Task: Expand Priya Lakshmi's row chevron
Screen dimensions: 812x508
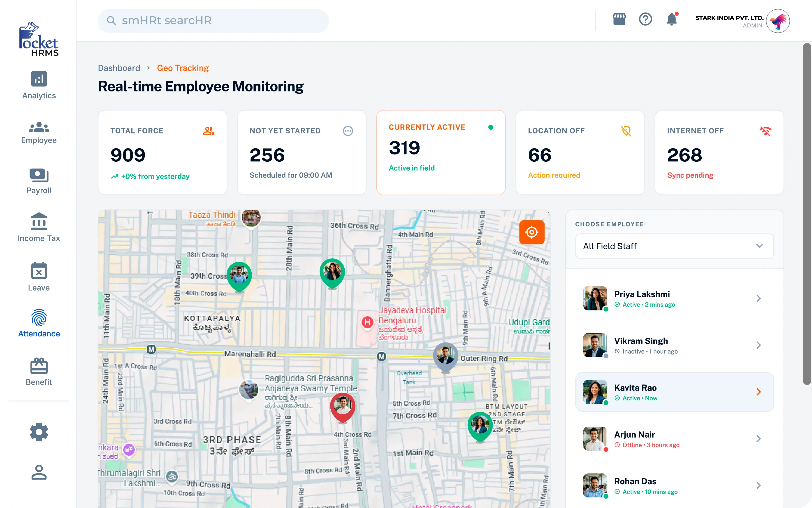Action: (x=759, y=298)
